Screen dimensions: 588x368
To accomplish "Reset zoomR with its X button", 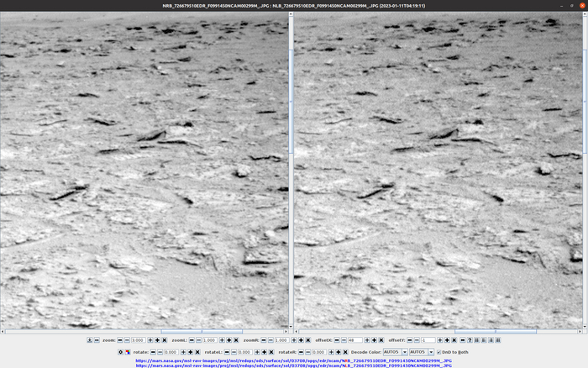I will [x=308, y=340].
